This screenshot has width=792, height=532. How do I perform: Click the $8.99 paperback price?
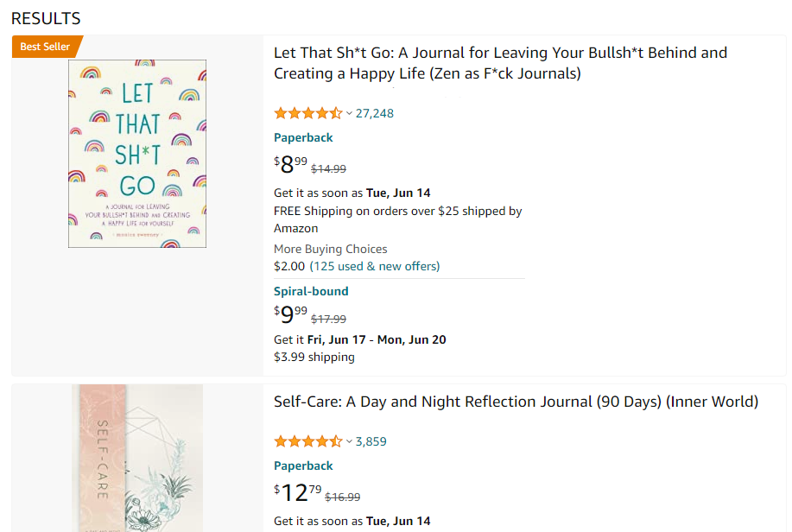pos(290,163)
